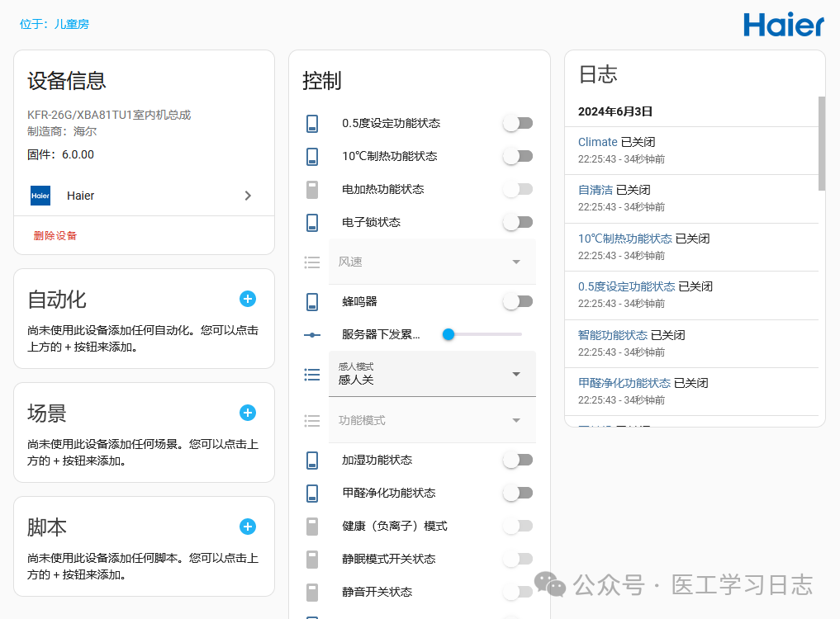Image resolution: width=840 pixels, height=619 pixels.
Task: Click 删除设备 to remove the device
Action: click(x=46, y=234)
